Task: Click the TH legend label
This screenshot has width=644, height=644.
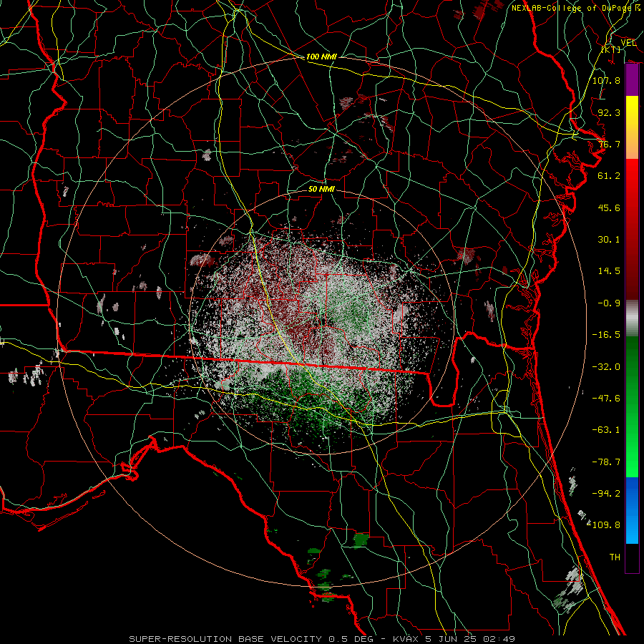Action: (x=615, y=557)
